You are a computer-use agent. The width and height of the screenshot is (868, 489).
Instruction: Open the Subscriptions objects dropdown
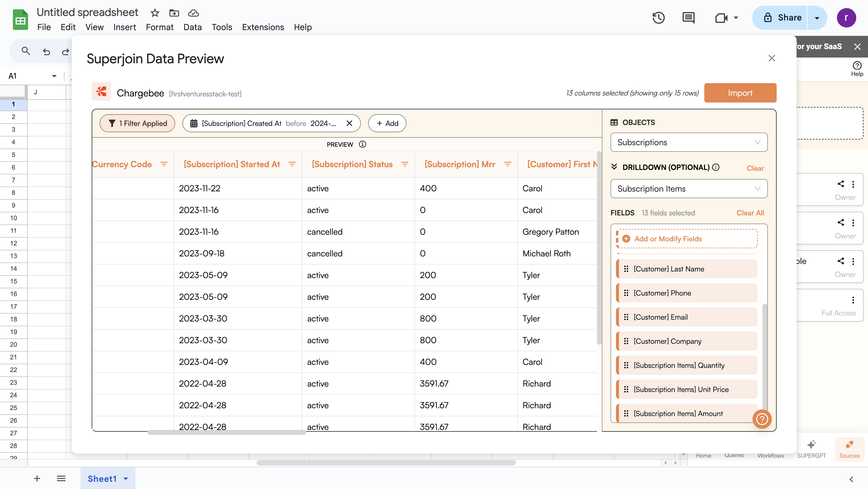tap(689, 142)
